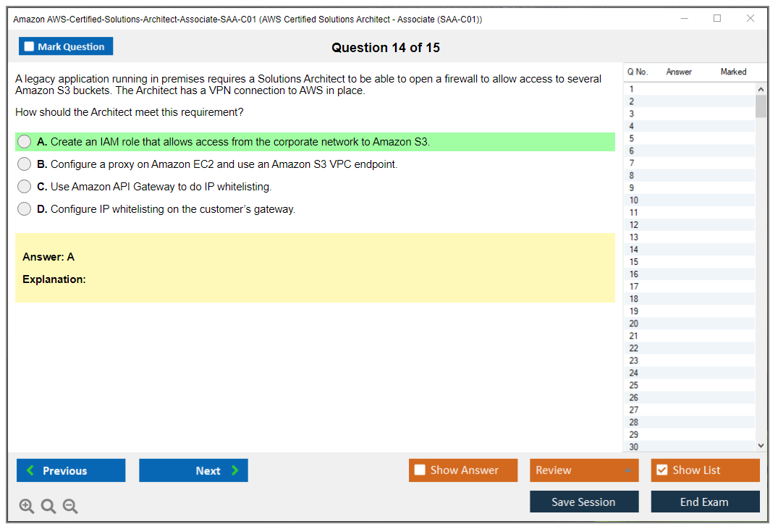Click the zoom out magnifier icon

coord(70,507)
